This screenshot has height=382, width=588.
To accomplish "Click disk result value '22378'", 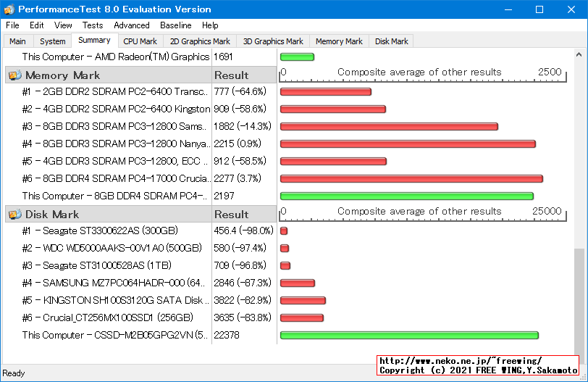I will 227,335.
